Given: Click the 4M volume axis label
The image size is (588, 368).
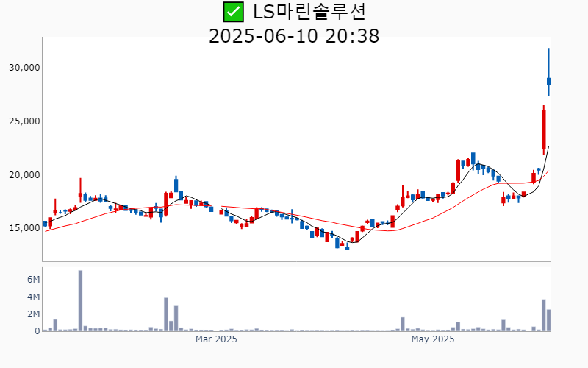Looking at the screenshot, I should pyautogui.click(x=33, y=297).
